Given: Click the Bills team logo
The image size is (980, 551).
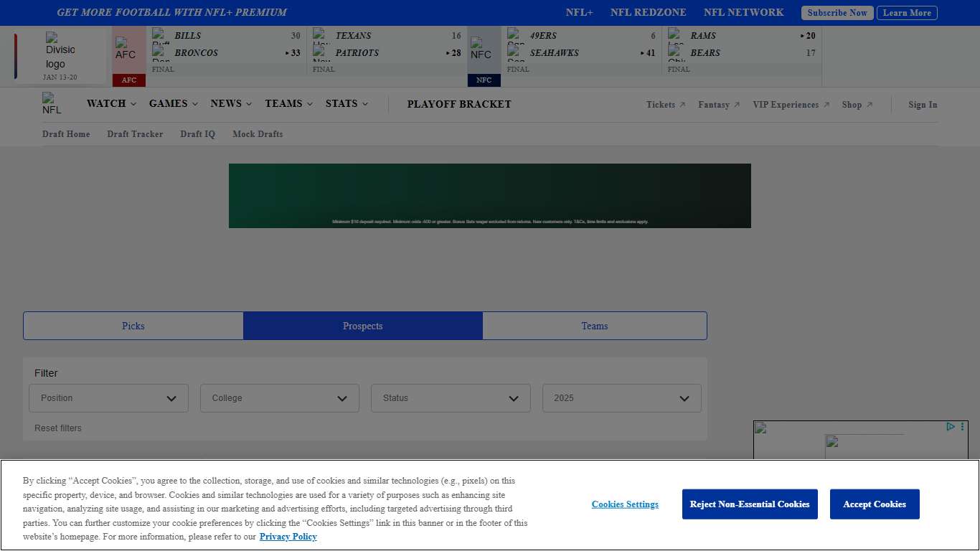Looking at the screenshot, I should click(x=159, y=36).
